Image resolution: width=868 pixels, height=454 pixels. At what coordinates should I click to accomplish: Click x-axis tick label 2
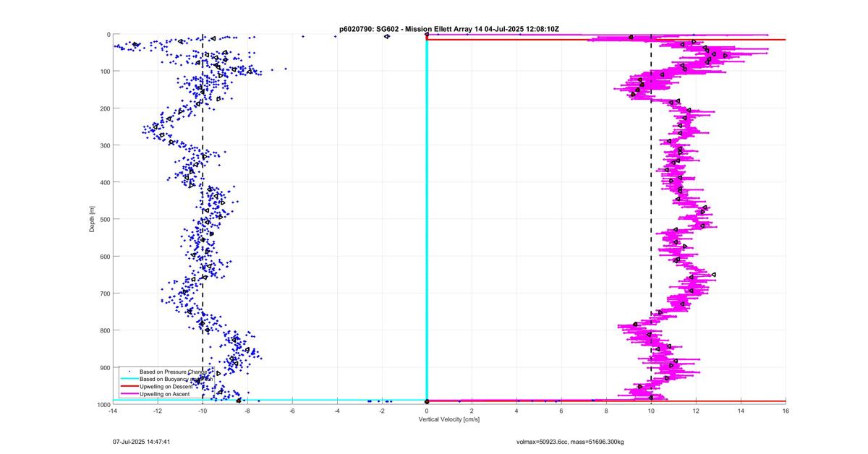(472, 411)
